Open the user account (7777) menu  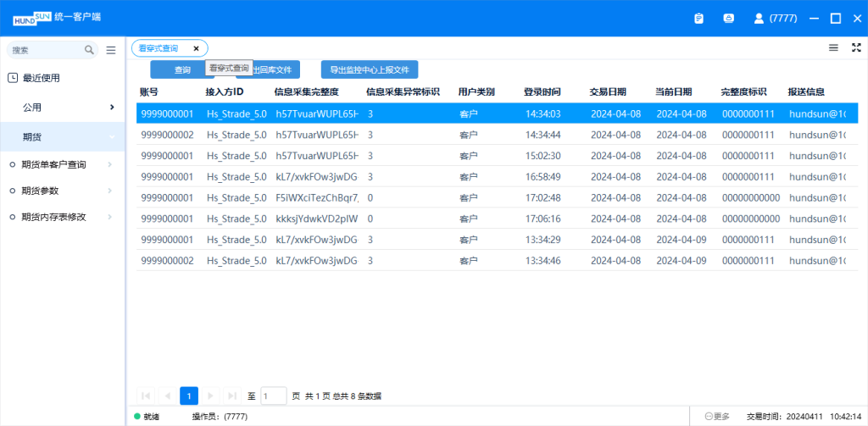click(x=775, y=18)
